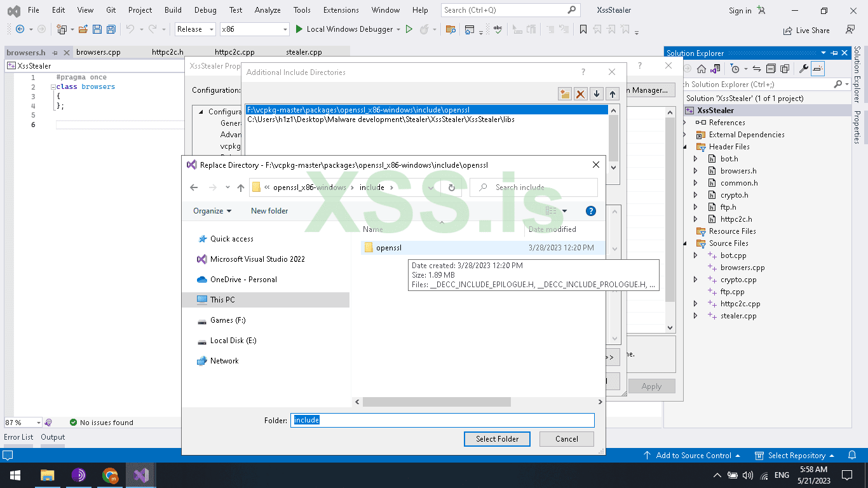The width and height of the screenshot is (868, 488).
Task: Click the Delete Line red X icon
Action: point(580,94)
